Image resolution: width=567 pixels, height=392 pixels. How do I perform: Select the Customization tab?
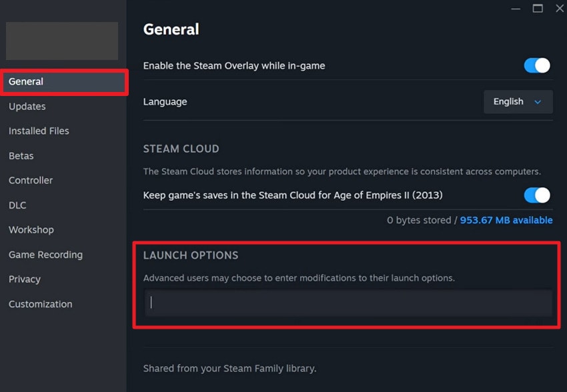click(40, 303)
